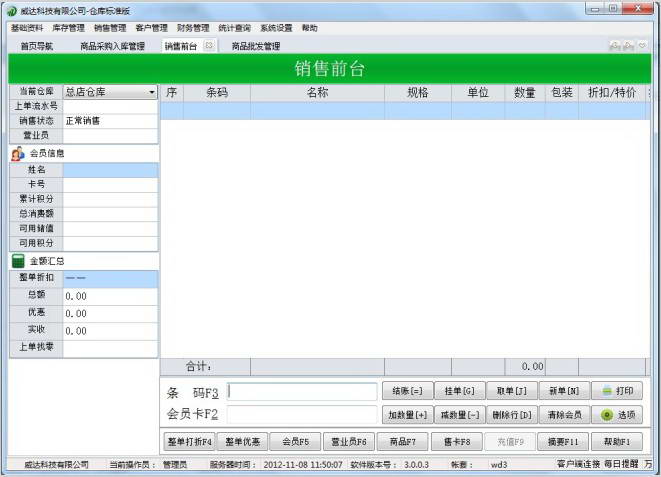The height and width of the screenshot is (477, 661).
Task: Focus the 会员卡F2 input field
Action: coord(302,414)
